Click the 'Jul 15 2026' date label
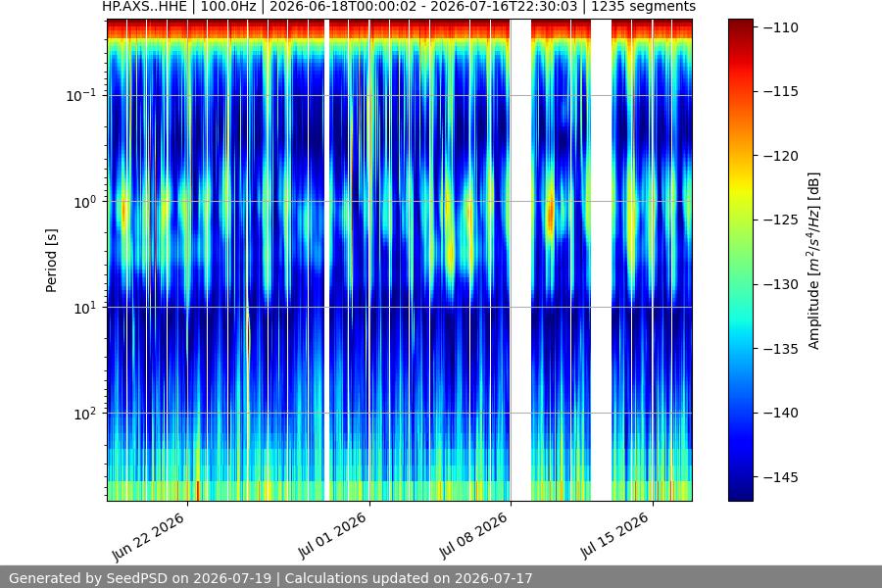The height and width of the screenshot is (588, 882). (614, 536)
